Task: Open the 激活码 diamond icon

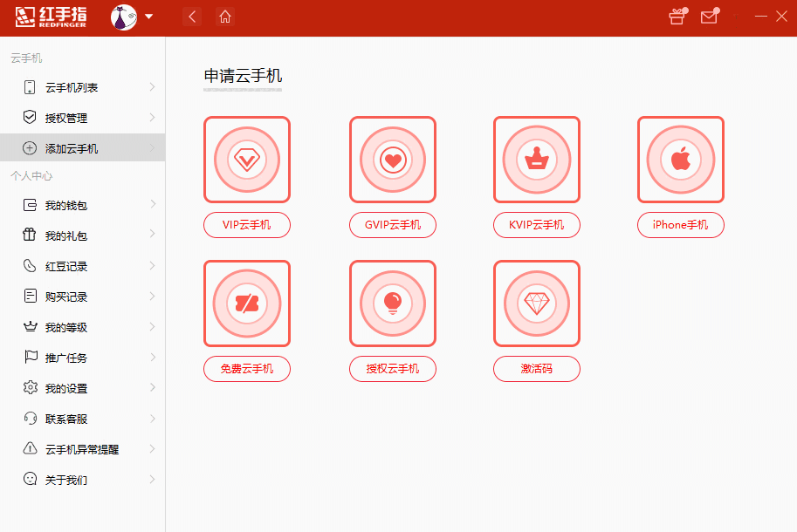Action: pyautogui.click(x=536, y=304)
